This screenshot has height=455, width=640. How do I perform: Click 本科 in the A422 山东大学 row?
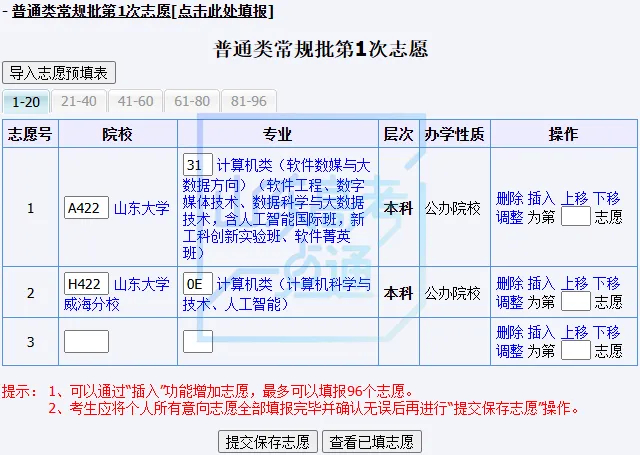pyautogui.click(x=398, y=208)
